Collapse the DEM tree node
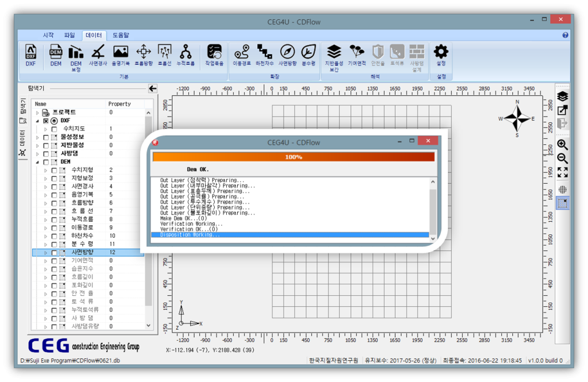Screen dimensions: 588x382 37,162
